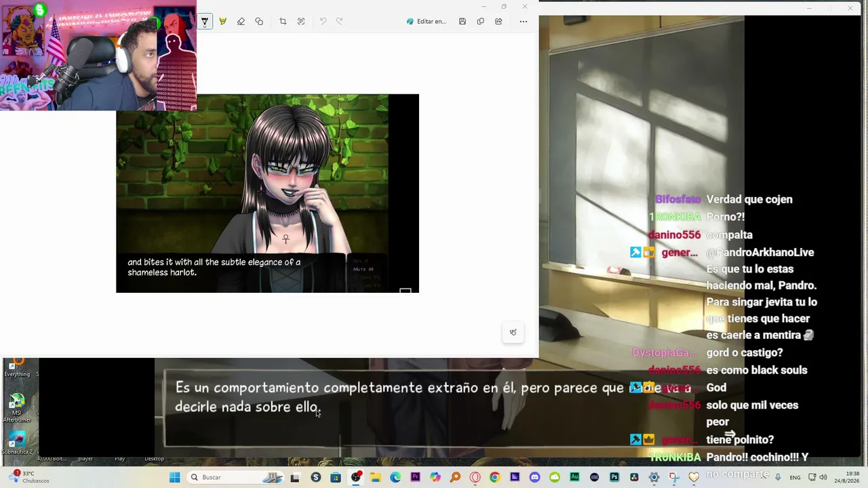Open Task View from the taskbar
This screenshot has width=868, height=488.
coord(295,477)
